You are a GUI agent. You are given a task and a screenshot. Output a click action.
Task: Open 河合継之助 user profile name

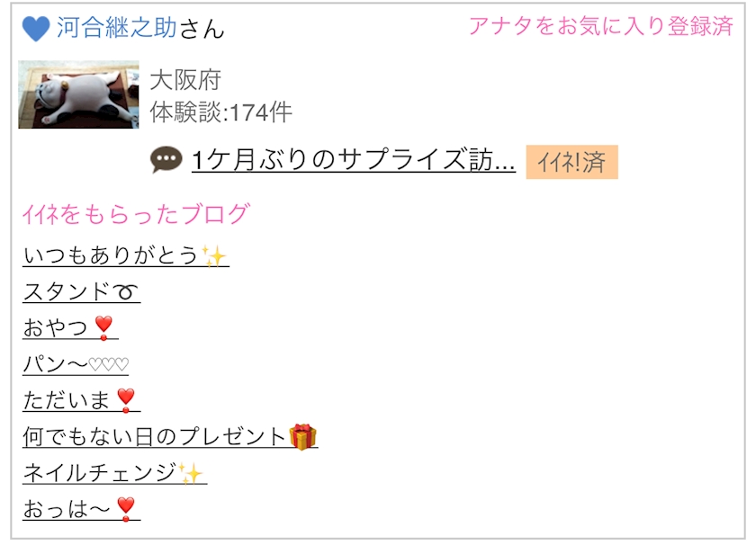point(117,28)
